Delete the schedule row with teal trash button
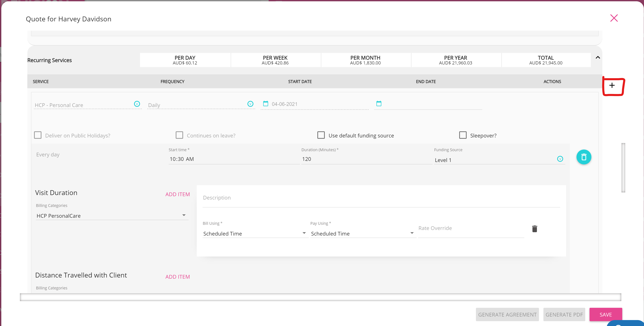Viewport: 644px width, 326px height. [584, 157]
